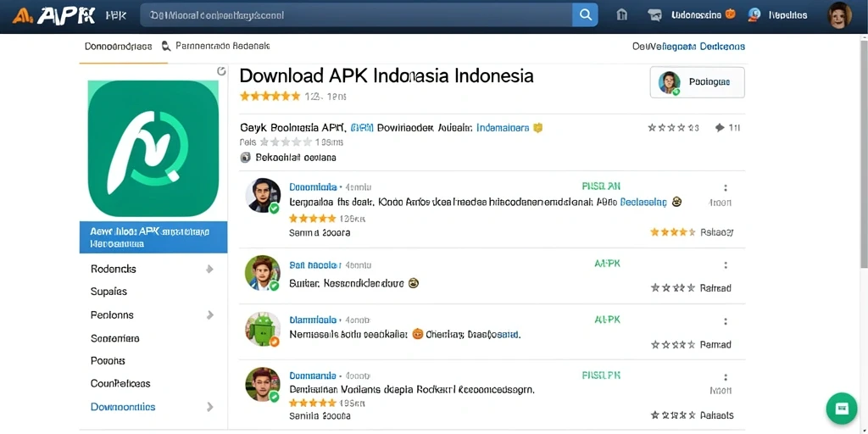
Task: Open the San haoole reviewer name
Action: tap(314, 264)
